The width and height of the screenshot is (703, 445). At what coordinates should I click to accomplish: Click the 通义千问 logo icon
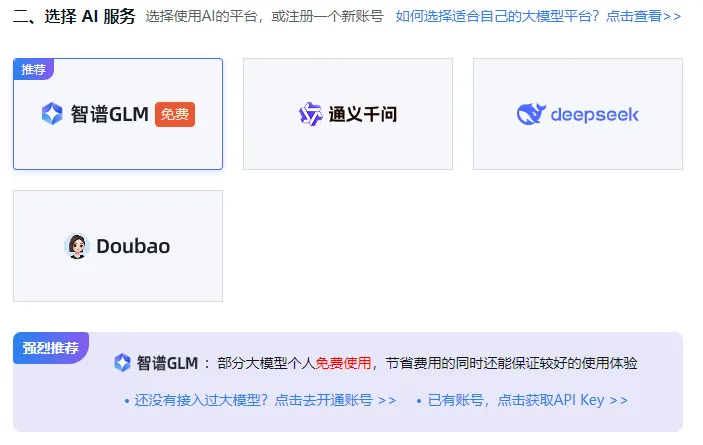click(x=310, y=114)
